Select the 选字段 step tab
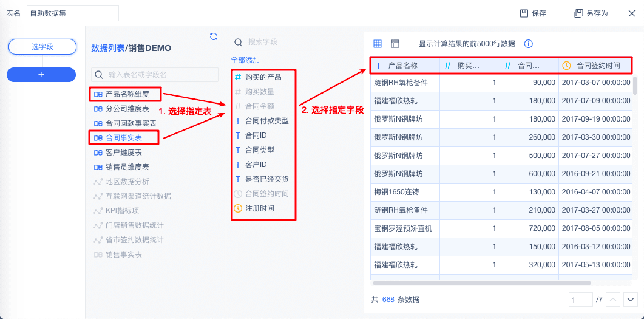Viewport: 644px width, 319px height. click(x=42, y=47)
